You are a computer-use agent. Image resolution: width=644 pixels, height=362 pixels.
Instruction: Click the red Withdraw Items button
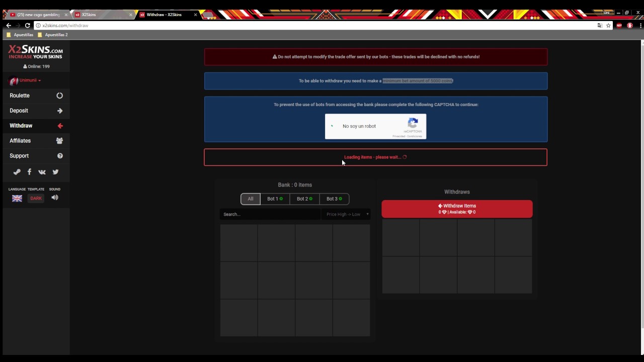457,209
